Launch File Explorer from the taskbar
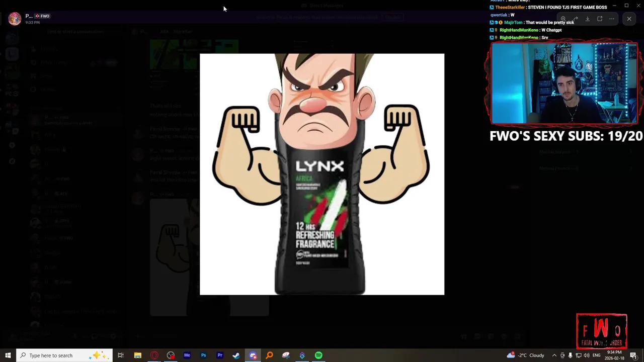Viewport: 644px width, 362px height. coord(137,355)
